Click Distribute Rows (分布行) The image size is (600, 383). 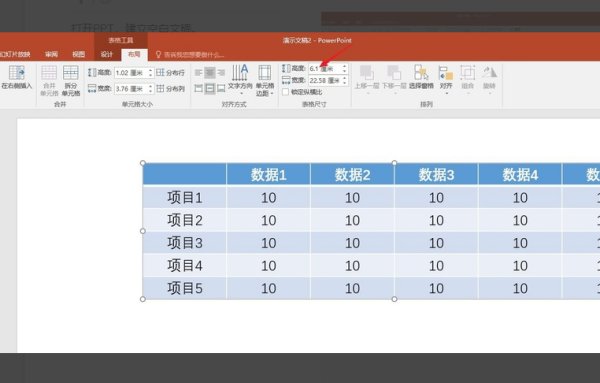pos(171,72)
